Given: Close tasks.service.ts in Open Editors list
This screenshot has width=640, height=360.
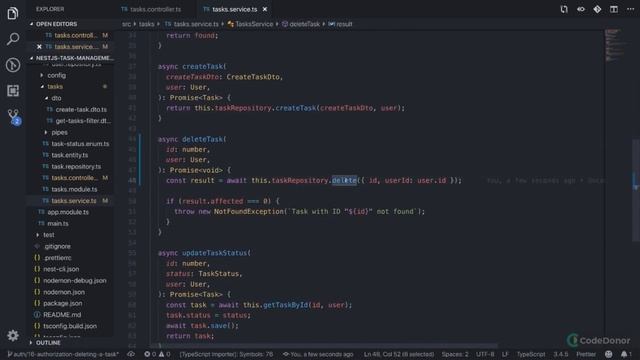Looking at the screenshot, I should 39,47.
